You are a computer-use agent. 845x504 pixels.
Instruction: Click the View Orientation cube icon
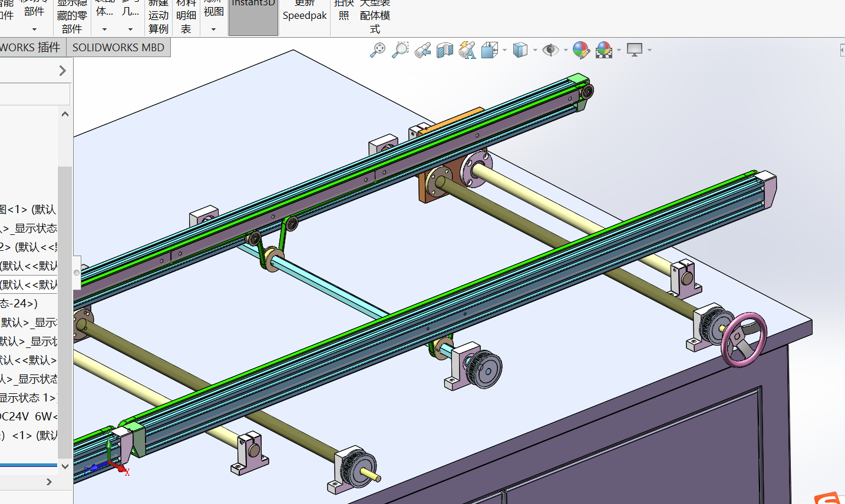point(489,50)
